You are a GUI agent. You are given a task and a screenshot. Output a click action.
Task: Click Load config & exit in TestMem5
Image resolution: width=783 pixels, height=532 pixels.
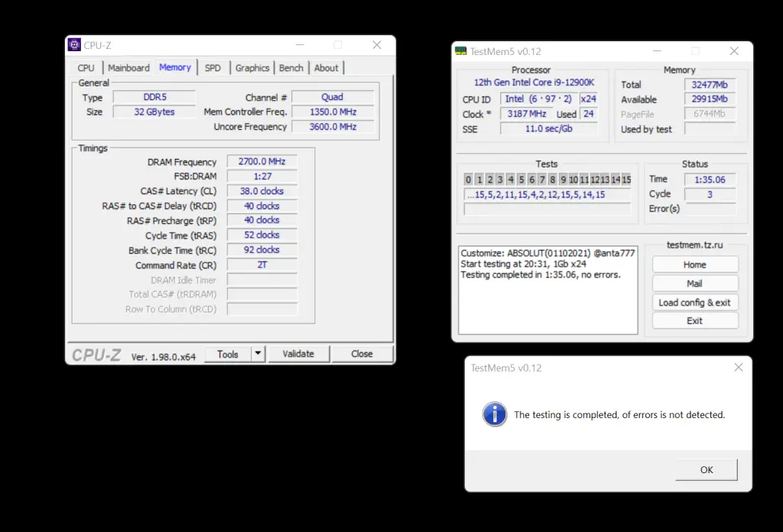[x=694, y=303]
